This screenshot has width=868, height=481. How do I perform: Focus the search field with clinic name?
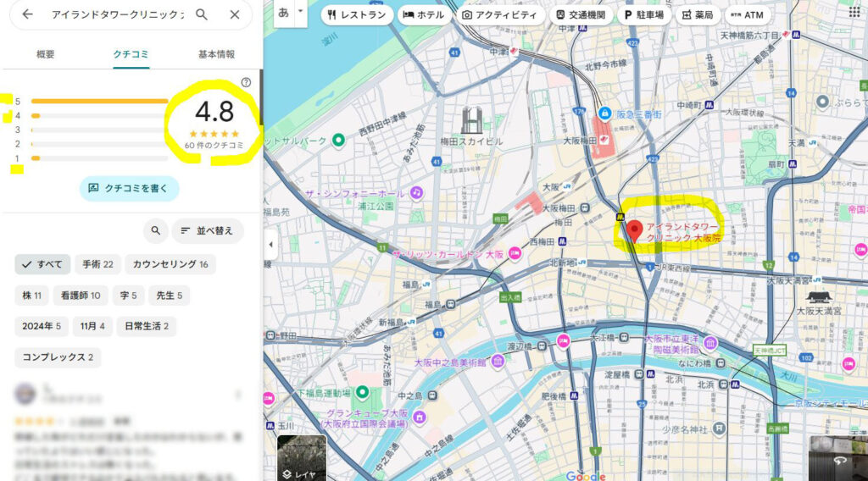pyautogui.click(x=117, y=14)
